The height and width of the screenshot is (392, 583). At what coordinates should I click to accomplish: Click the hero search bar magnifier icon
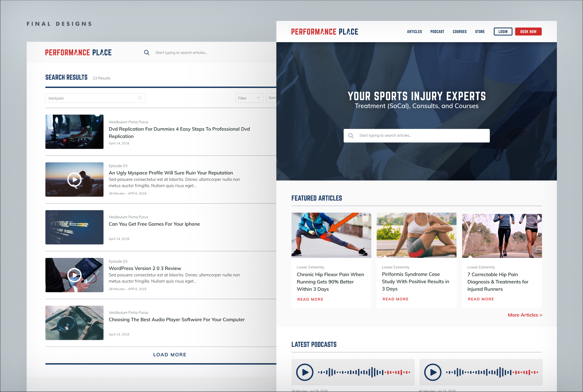tap(351, 136)
